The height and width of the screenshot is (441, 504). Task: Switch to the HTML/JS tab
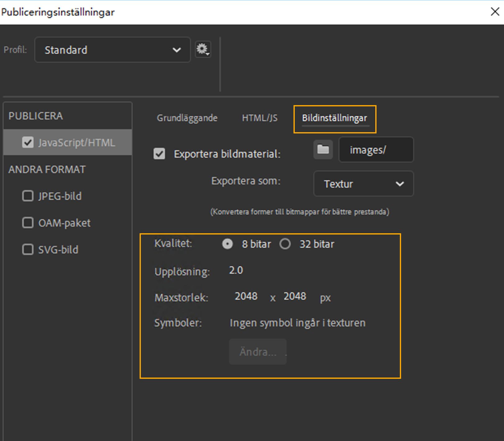260,118
